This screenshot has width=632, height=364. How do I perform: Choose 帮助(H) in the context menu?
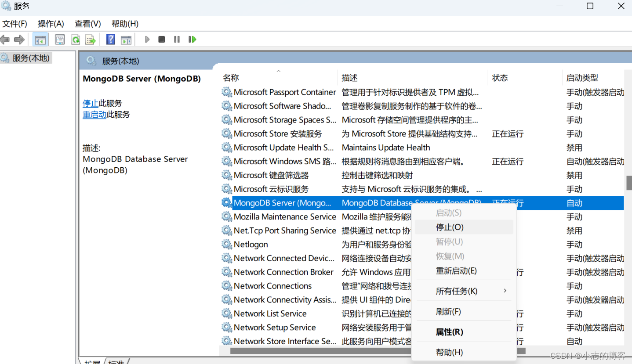coord(464,352)
